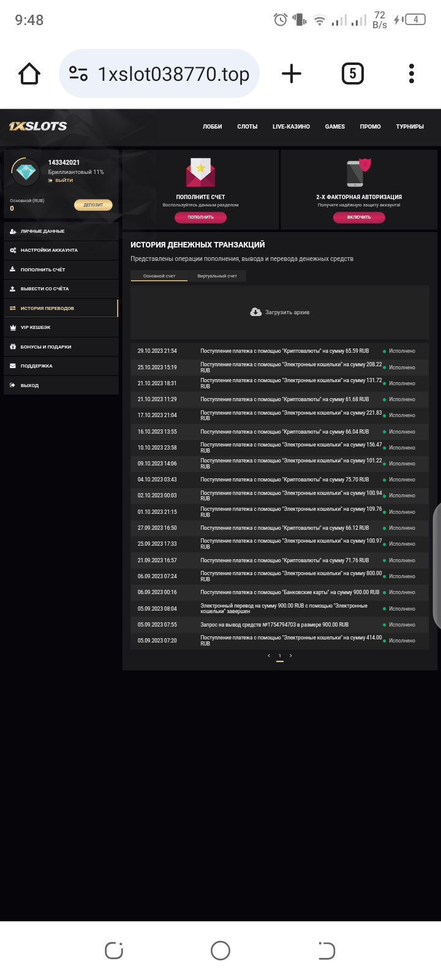This screenshot has height=980, width=441.
Task: Click the envelope star deposit image
Action: (201, 172)
